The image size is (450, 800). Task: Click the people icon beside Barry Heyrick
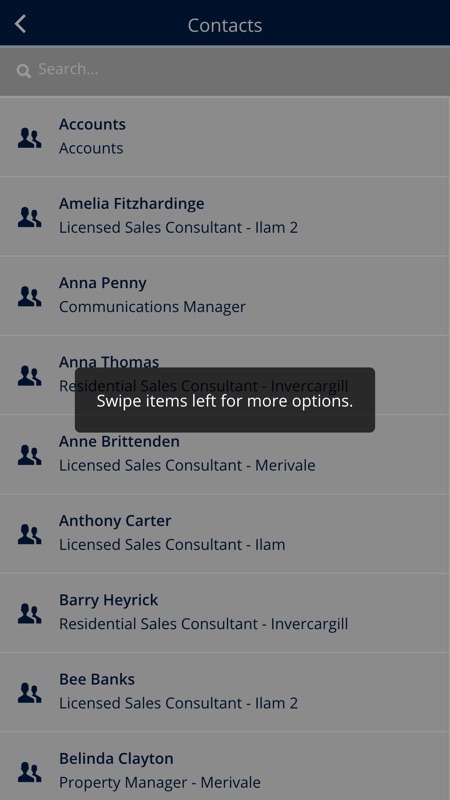30,613
